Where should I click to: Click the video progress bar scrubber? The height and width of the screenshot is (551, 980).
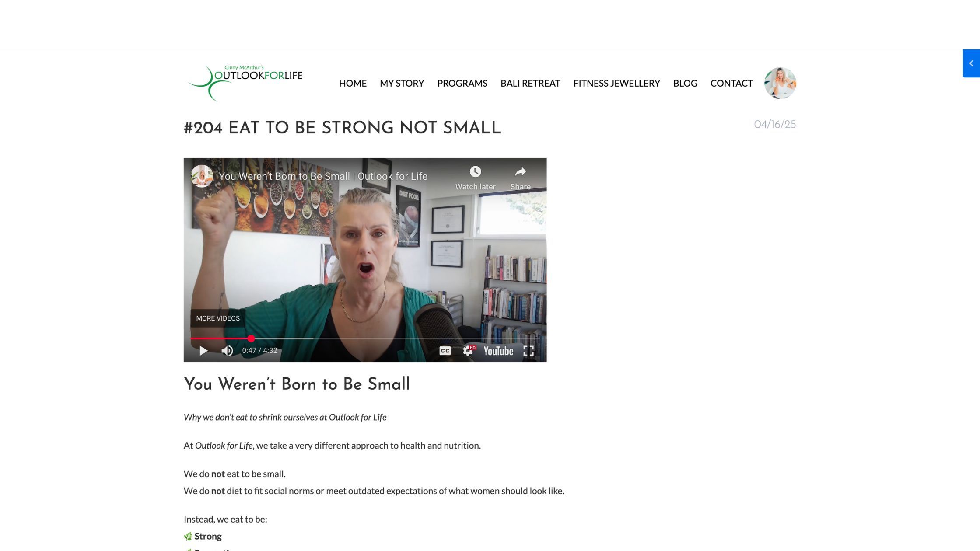(251, 338)
